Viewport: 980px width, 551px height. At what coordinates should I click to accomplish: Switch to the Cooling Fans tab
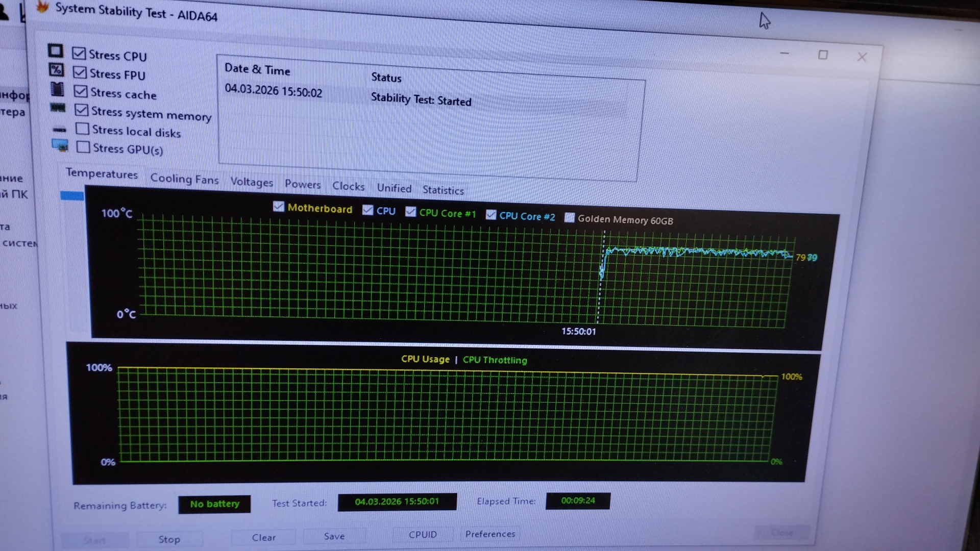coord(184,179)
